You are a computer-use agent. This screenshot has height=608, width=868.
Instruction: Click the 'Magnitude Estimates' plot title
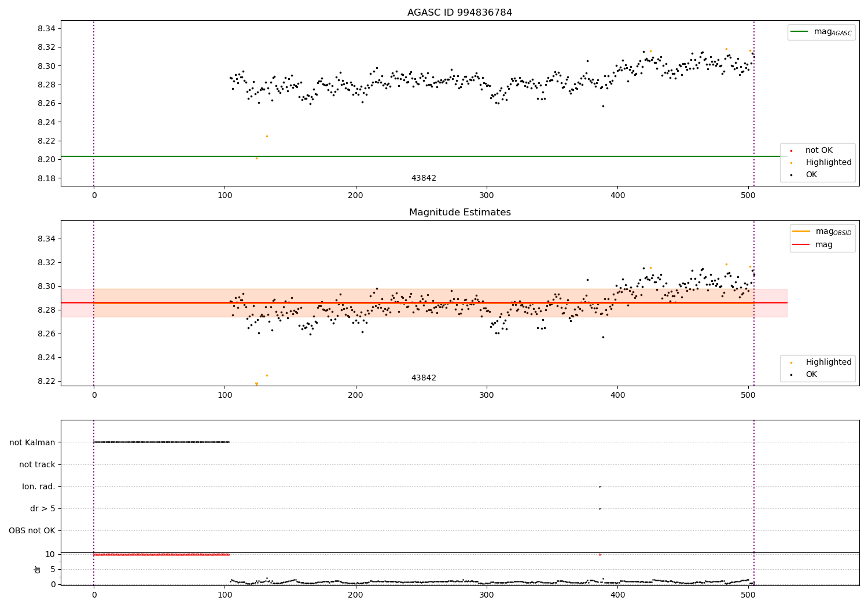point(459,213)
